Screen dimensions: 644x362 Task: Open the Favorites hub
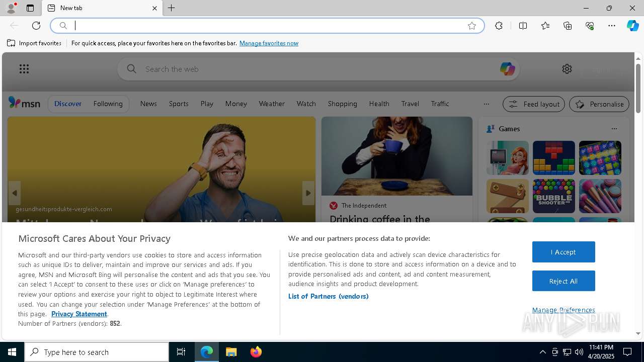(545, 26)
